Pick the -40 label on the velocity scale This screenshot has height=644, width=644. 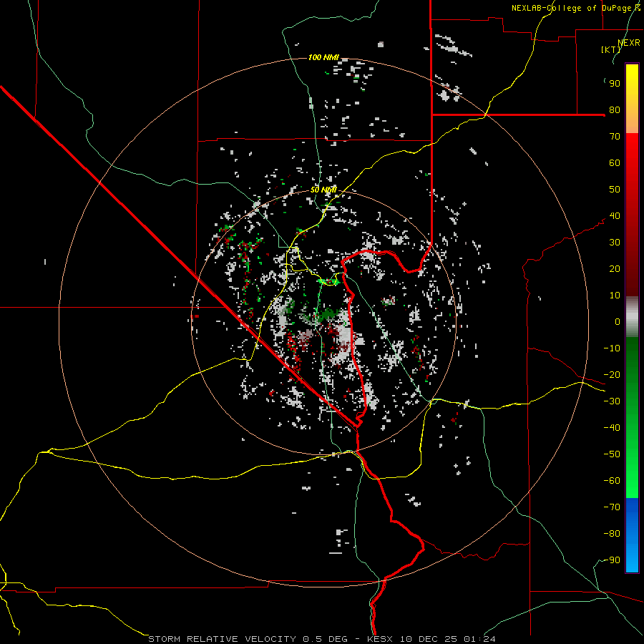[612, 428]
